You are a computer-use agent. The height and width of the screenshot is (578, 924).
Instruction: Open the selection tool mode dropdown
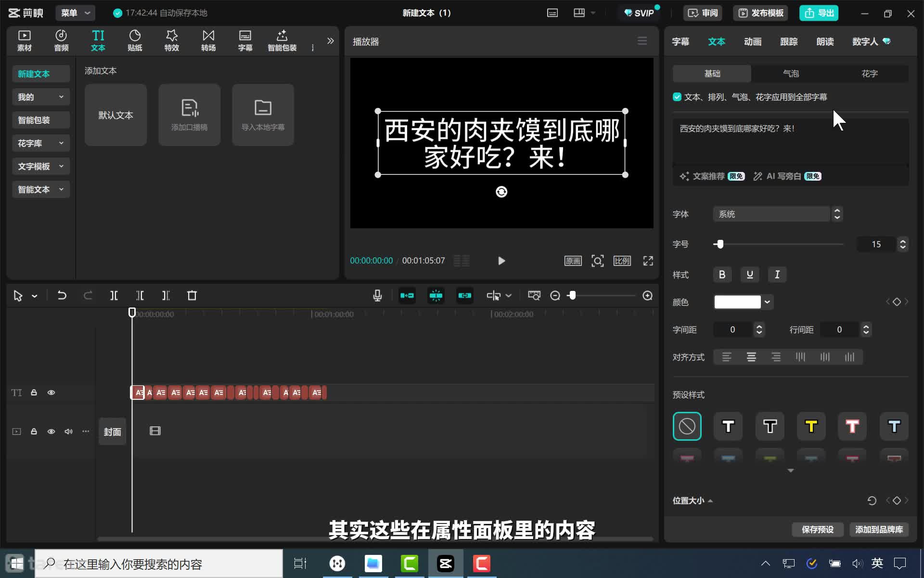35,296
